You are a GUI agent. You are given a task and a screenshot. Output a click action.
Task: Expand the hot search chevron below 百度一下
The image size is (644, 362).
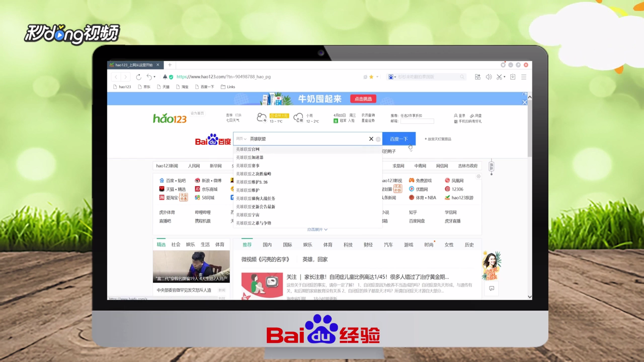411,150
